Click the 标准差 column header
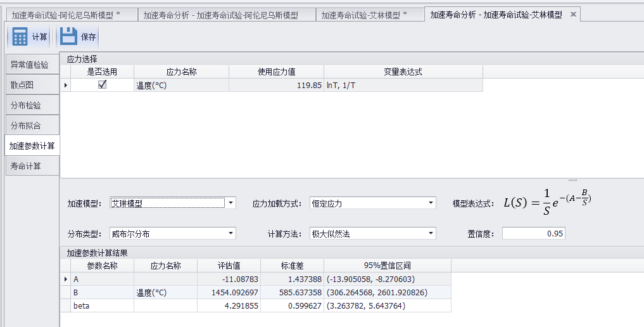 click(292, 266)
